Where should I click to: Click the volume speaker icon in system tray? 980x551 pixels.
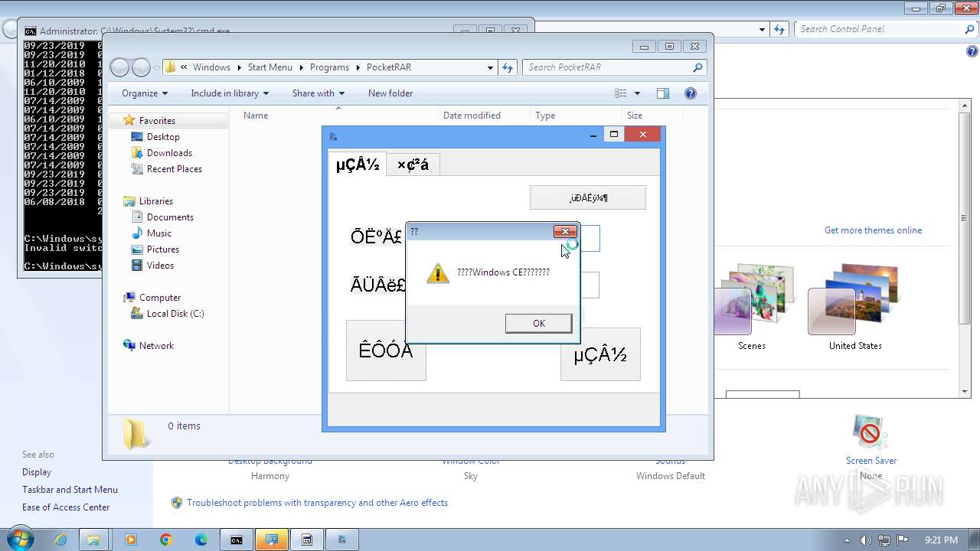click(866, 540)
